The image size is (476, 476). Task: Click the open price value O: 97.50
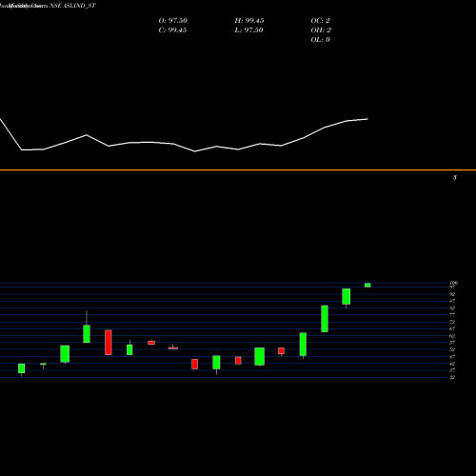pos(172,21)
